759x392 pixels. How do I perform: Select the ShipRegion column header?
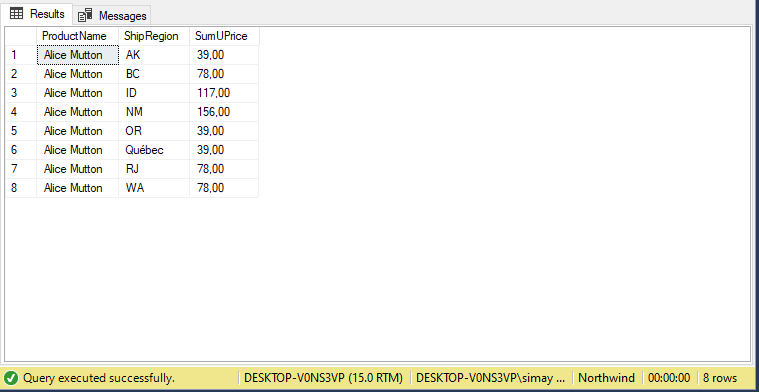click(154, 36)
